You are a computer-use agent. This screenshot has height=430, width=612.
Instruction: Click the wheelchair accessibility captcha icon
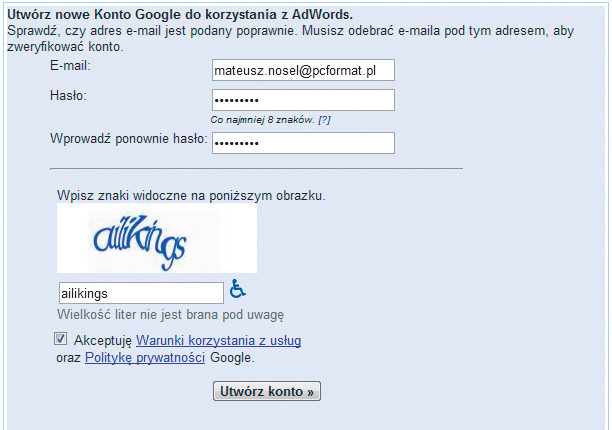pyautogui.click(x=238, y=290)
